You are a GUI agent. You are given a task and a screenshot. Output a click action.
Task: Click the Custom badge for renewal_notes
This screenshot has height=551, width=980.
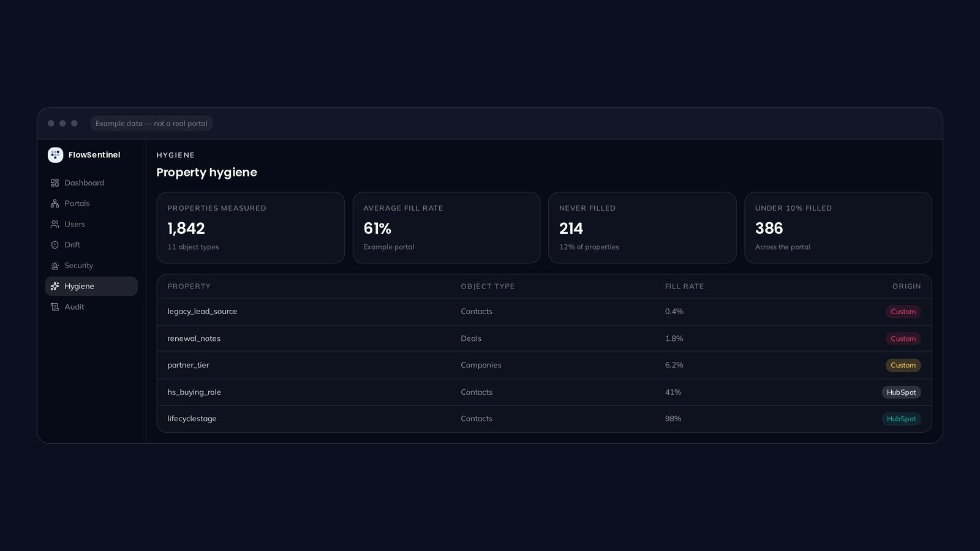(x=903, y=339)
